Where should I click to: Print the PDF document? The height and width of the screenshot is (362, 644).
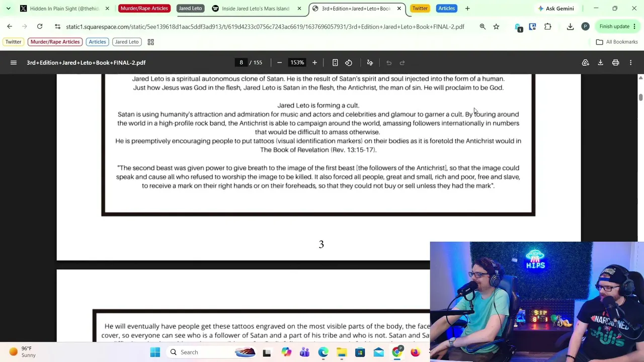point(615,63)
